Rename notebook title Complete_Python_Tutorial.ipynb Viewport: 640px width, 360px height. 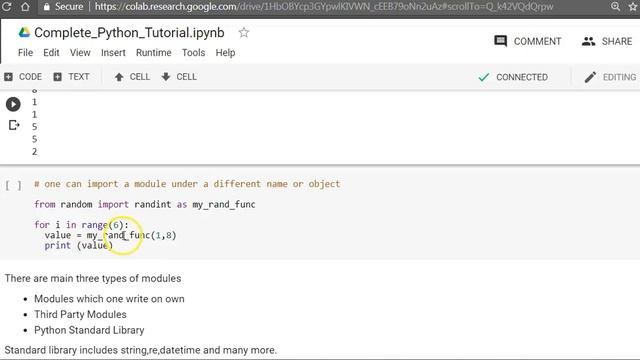(x=129, y=33)
